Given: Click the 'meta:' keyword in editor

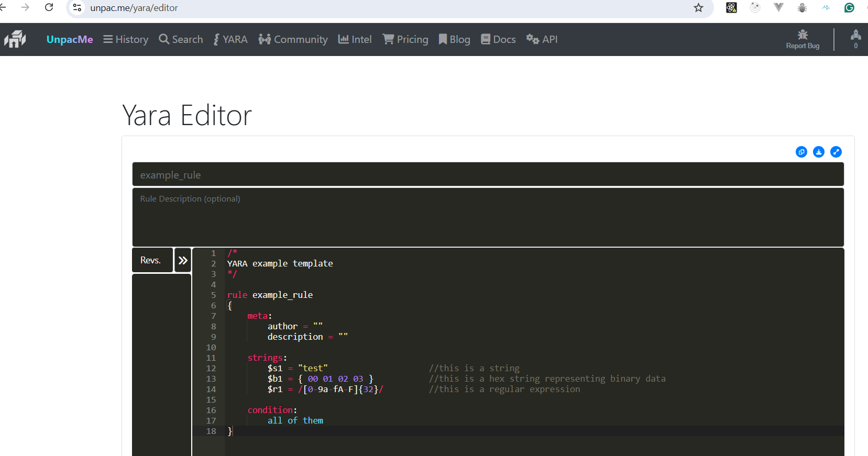Looking at the screenshot, I should pos(259,316).
